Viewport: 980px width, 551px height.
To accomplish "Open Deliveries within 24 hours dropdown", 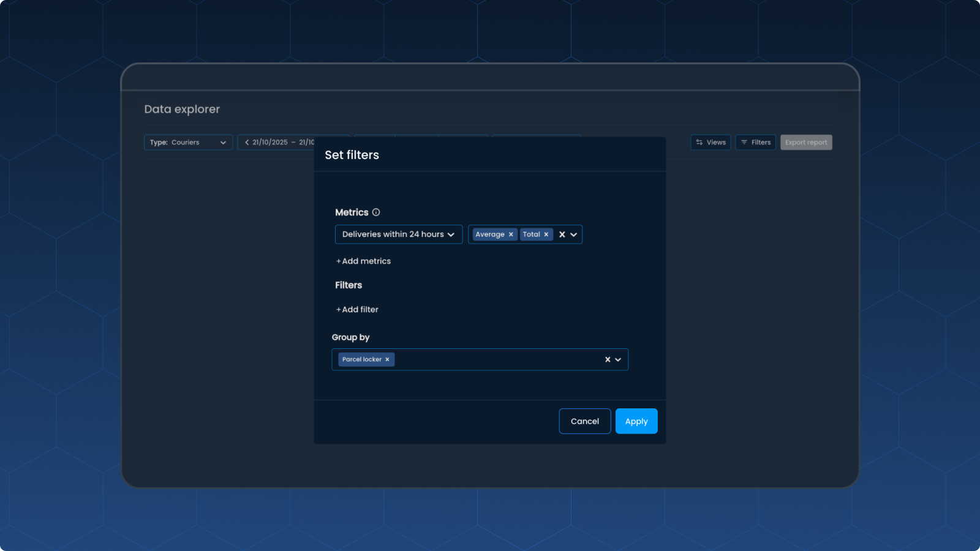I will pos(399,234).
